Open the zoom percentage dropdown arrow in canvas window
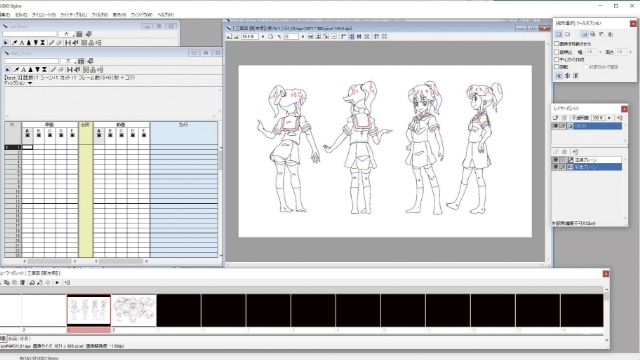 click(x=262, y=36)
